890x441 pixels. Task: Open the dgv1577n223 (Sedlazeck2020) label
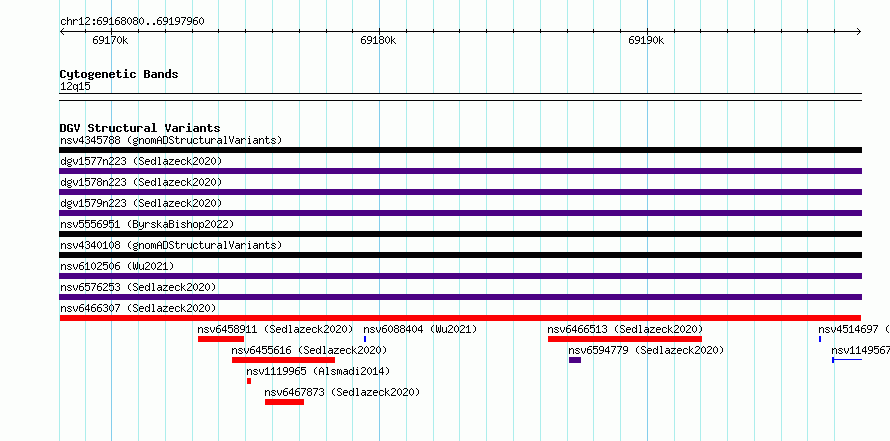pos(141,161)
